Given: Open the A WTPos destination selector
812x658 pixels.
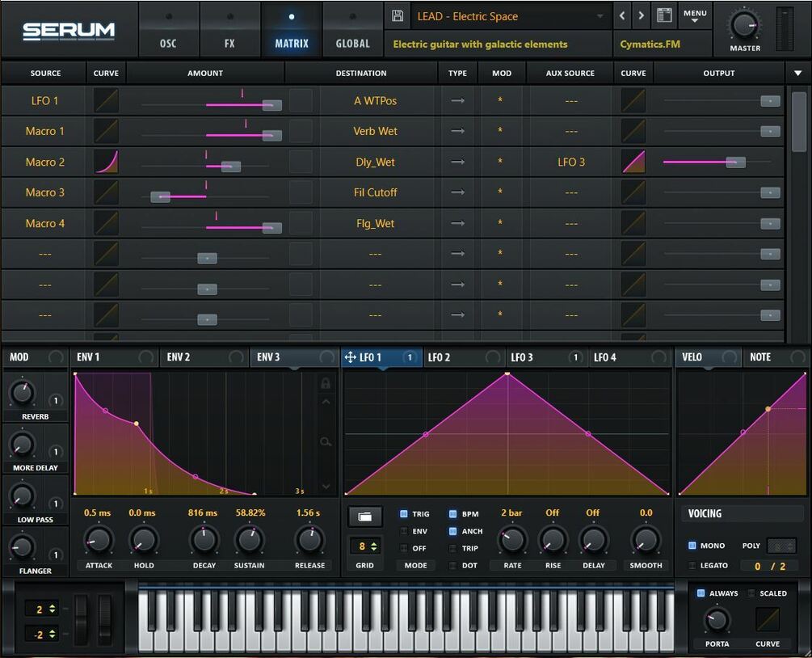Looking at the screenshot, I should [x=376, y=100].
